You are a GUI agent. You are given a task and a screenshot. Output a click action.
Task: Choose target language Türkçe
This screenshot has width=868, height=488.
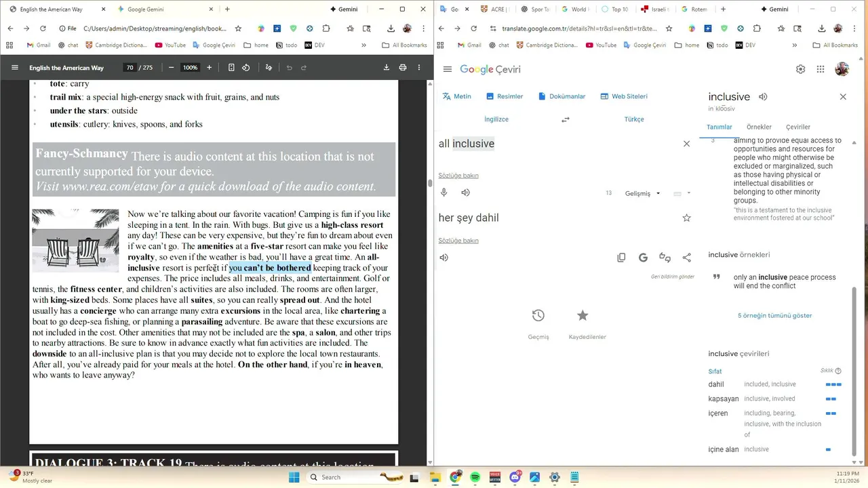pyautogui.click(x=634, y=119)
